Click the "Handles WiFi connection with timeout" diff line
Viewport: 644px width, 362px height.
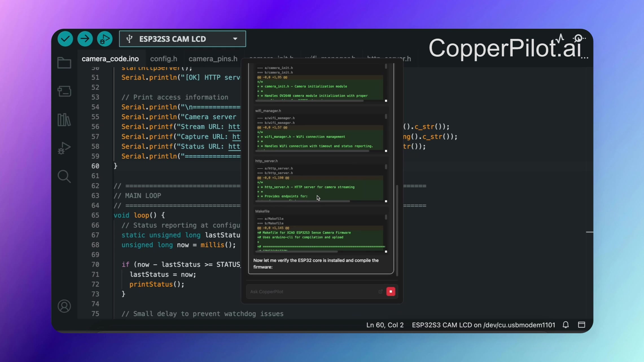[x=315, y=146]
